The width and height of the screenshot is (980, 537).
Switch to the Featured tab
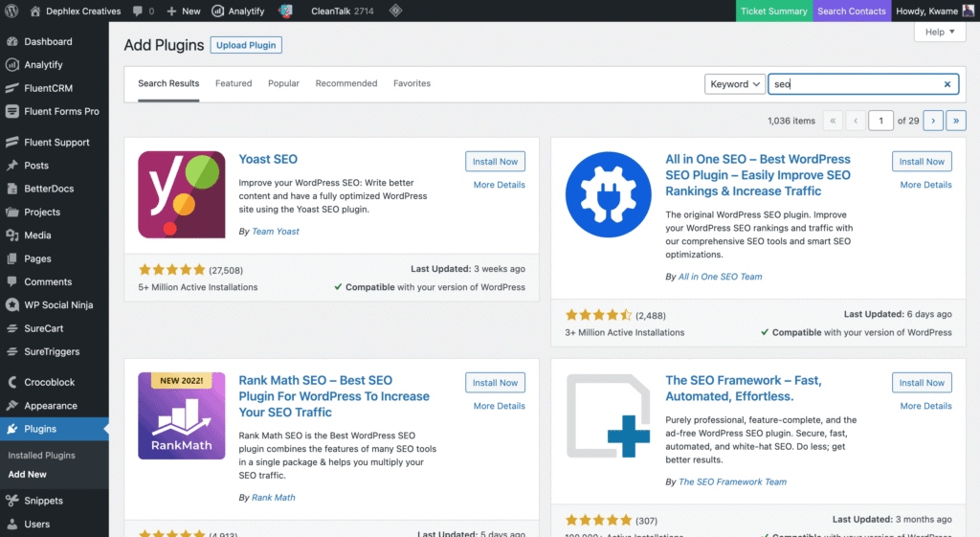(x=234, y=83)
